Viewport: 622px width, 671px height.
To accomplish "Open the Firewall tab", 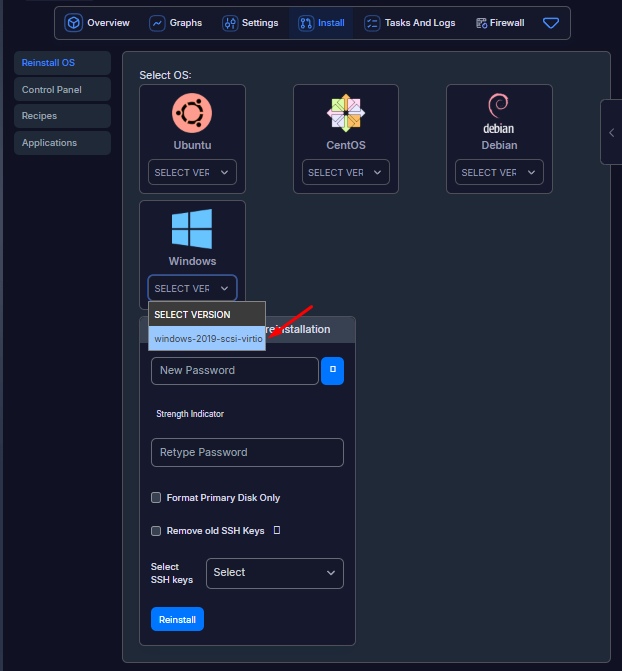I will pos(500,23).
